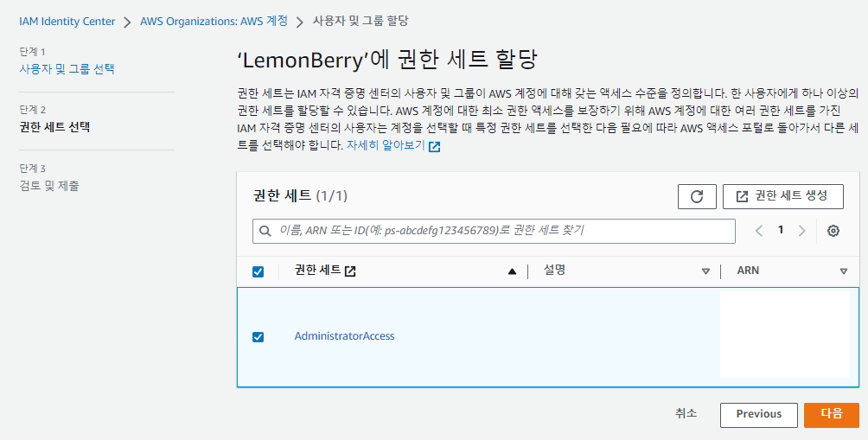Screen dimensions: 868x440
Task: Click the refresh permission sets icon button
Action: coord(697,196)
